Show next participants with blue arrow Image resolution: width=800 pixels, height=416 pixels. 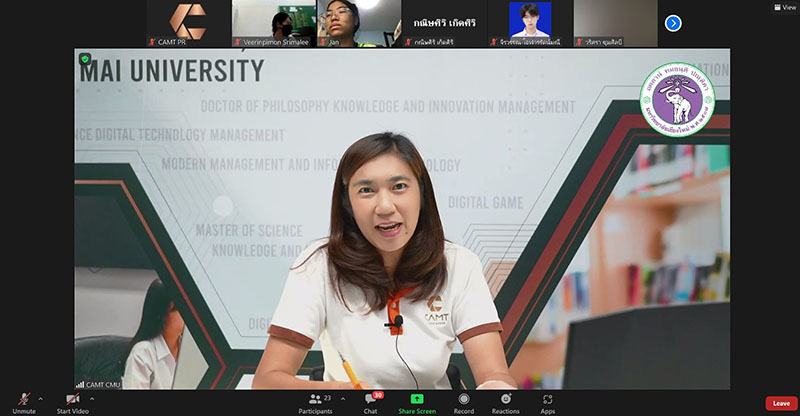673,23
